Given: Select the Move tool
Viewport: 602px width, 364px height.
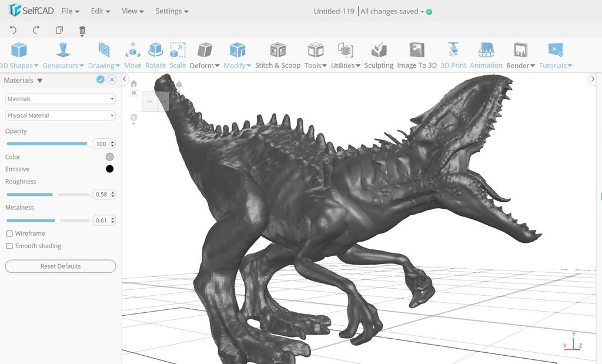Looking at the screenshot, I should coord(132,56).
